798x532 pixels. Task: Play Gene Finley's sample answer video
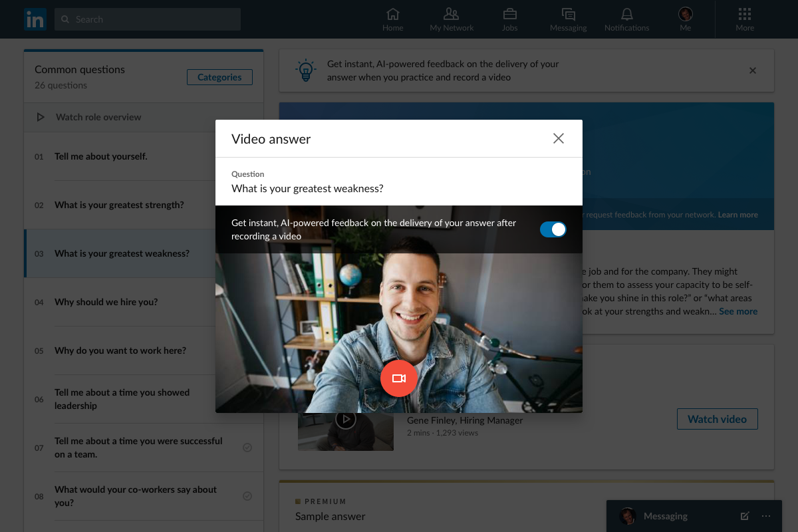[x=346, y=419]
